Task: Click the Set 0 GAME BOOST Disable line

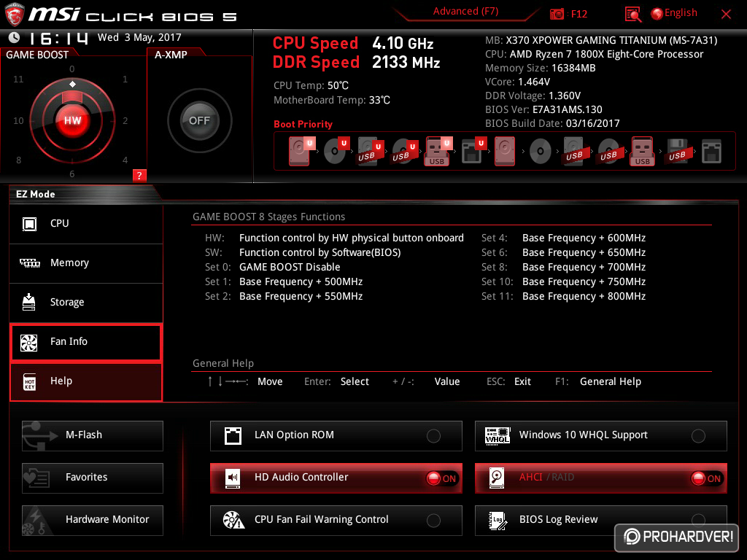Action: [x=273, y=267]
